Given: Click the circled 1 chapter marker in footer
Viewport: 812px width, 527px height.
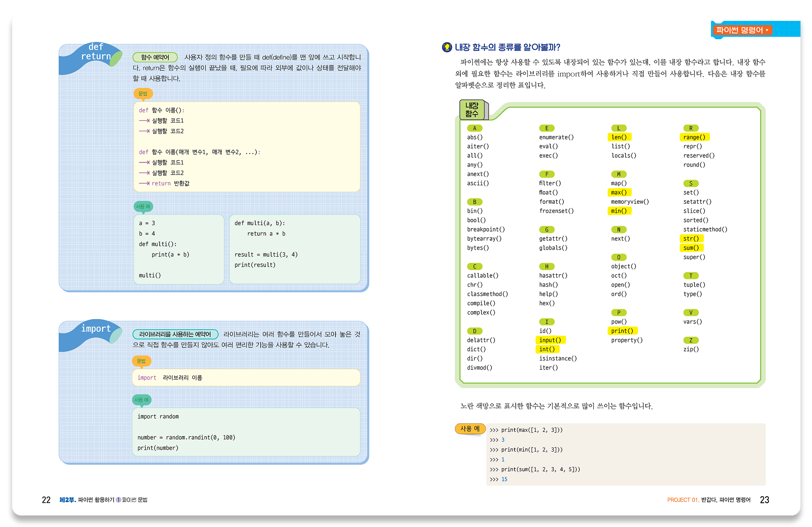Looking at the screenshot, I should (118, 500).
